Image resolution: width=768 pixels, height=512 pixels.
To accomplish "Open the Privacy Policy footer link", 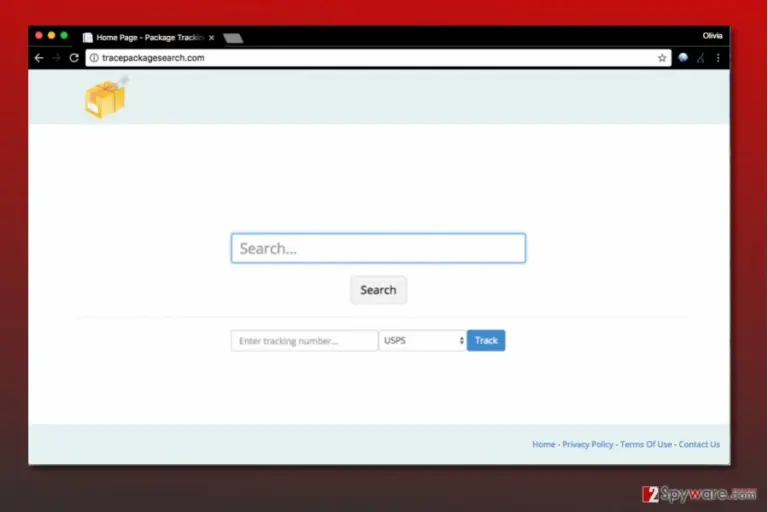I will pyautogui.click(x=588, y=444).
